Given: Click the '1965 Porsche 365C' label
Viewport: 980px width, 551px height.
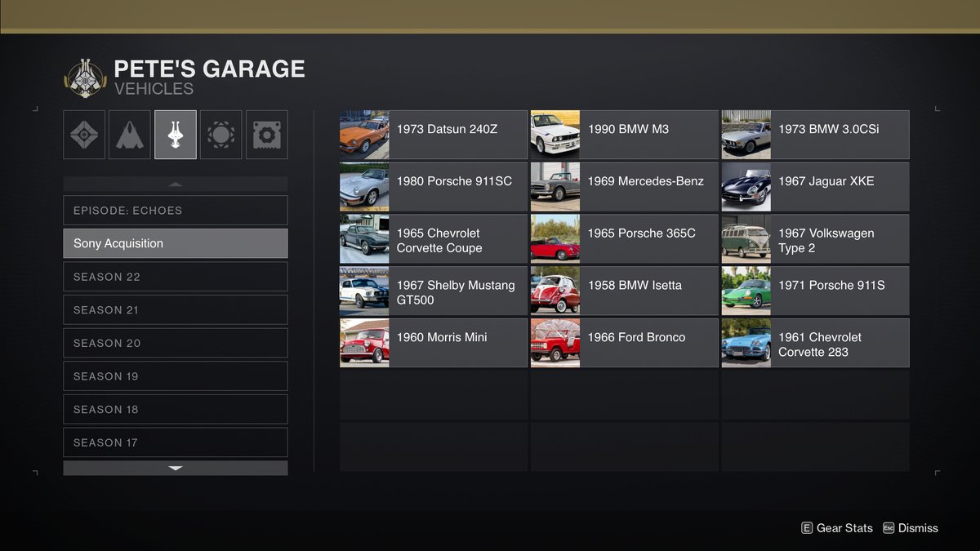Looking at the screenshot, I should click(641, 233).
